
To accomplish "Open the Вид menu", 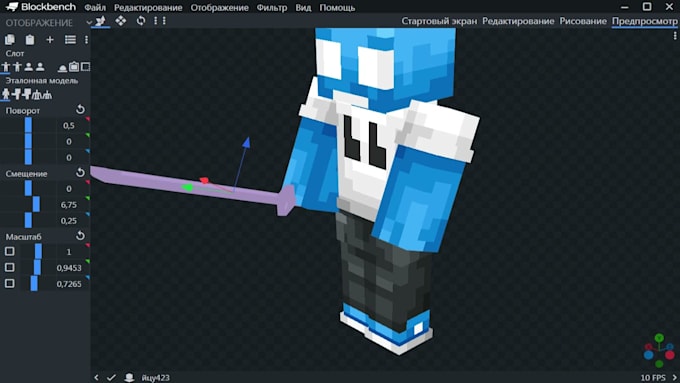I will click(303, 7).
